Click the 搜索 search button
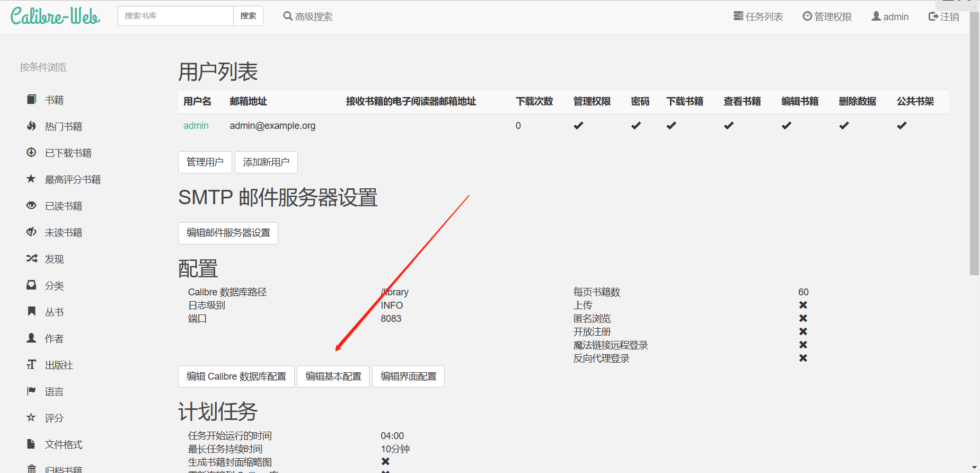 [x=248, y=16]
